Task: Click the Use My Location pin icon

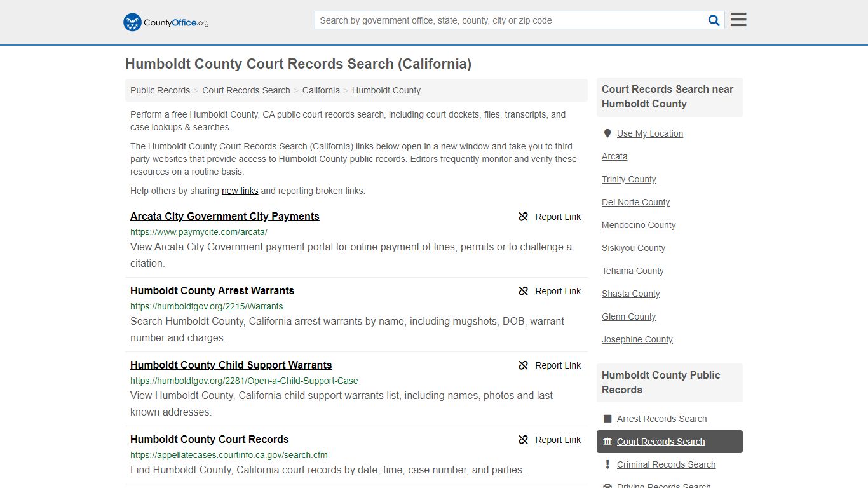Action: click(607, 133)
